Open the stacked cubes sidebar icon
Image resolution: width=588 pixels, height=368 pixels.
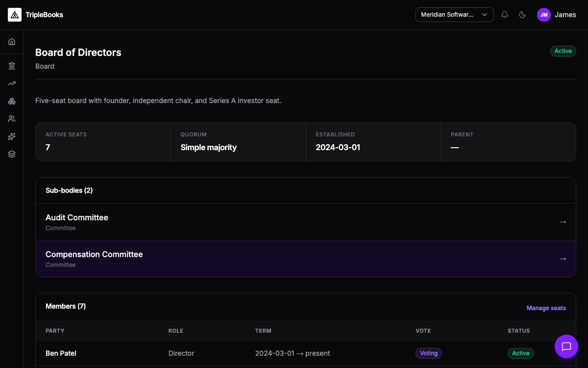click(12, 101)
